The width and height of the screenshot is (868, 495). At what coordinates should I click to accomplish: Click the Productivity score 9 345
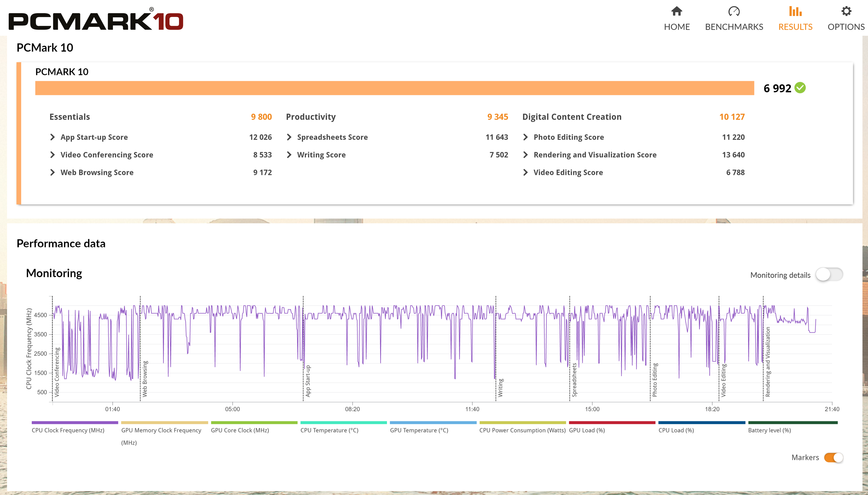click(498, 117)
